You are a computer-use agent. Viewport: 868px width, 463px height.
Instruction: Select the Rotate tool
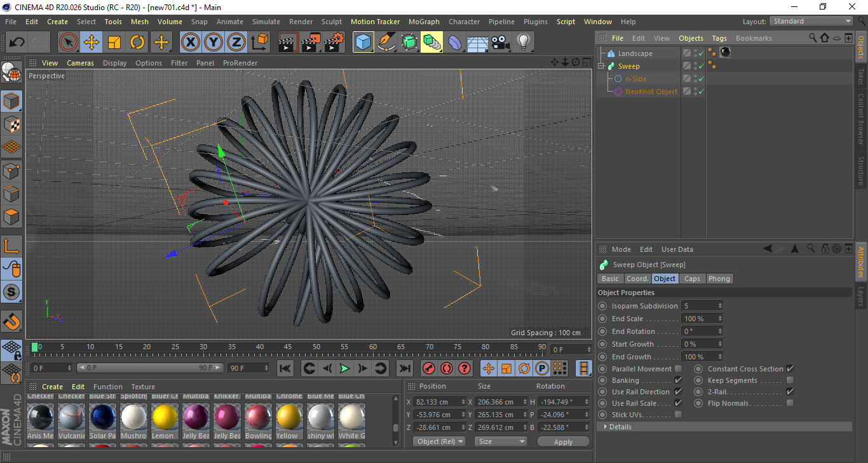(x=137, y=43)
